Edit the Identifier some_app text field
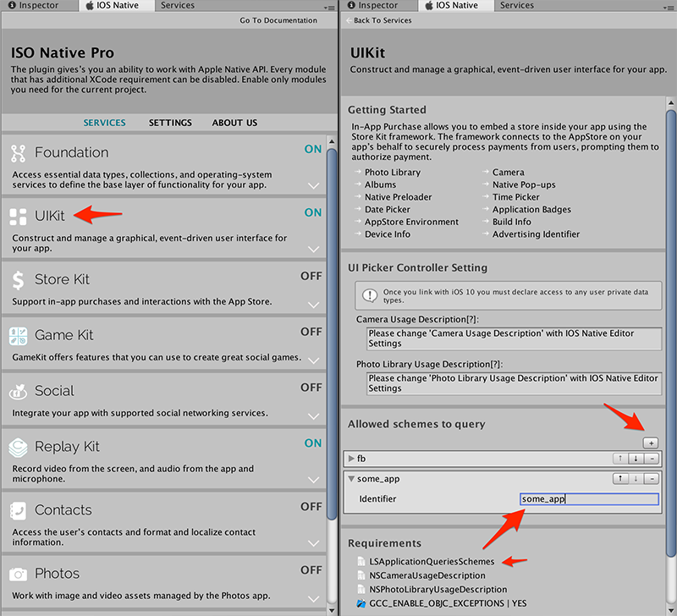Image resolution: width=677 pixels, height=616 pixels. pyautogui.click(x=589, y=499)
